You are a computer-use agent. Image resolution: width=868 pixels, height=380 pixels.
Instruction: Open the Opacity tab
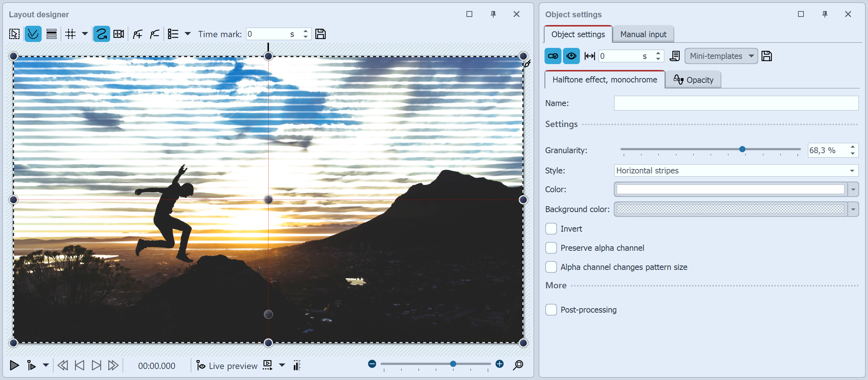click(693, 80)
